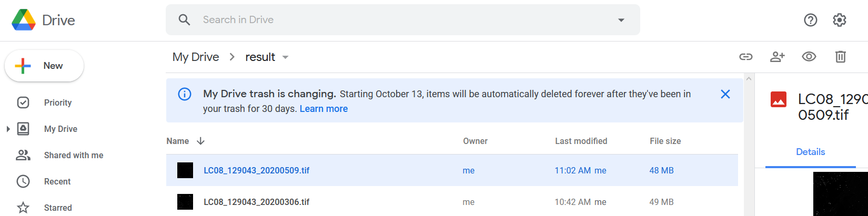This screenshot has height=216, width=868.
Task: Click the Preview eye icon
Action: pos(809,57)
